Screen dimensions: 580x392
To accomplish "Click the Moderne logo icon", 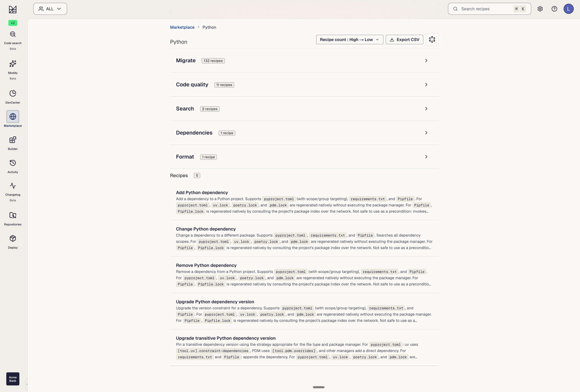I will 13,9.
